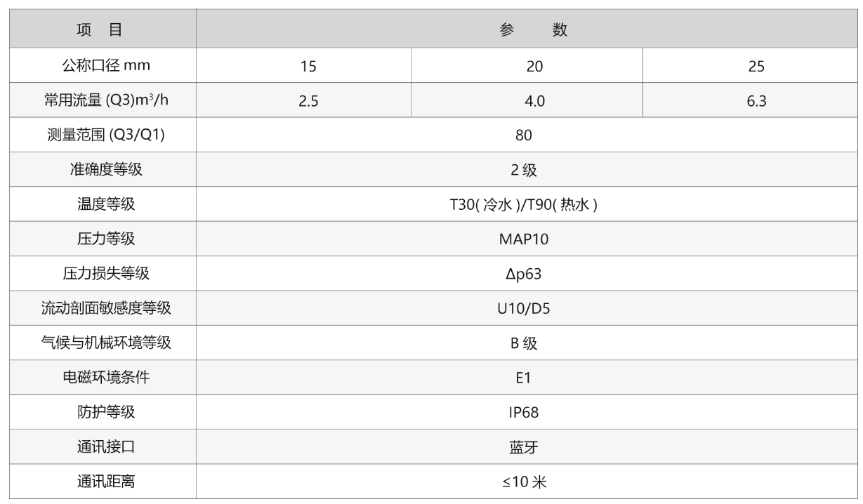863x504 pixels.
Task: Select the 测量范围 (Q3/Q1) label
Action: [104, 136]
